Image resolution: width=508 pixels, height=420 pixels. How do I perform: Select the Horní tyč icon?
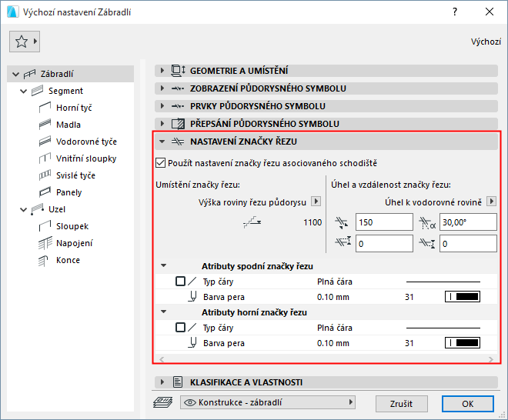click(45, 108)
